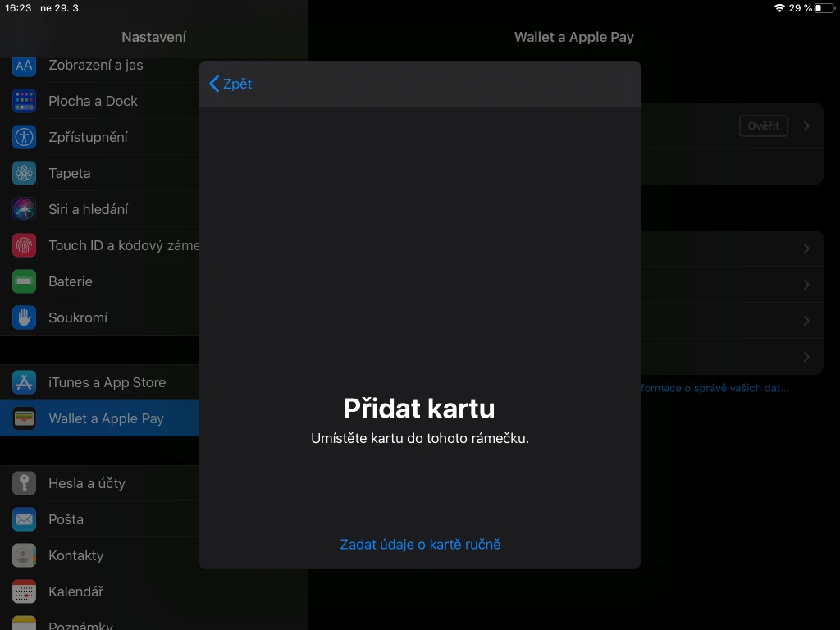The width and height of the screenshot is (840, 630).
Task: Tap the Touch ID fingerprint icon
Action: (x=25, y=245)
